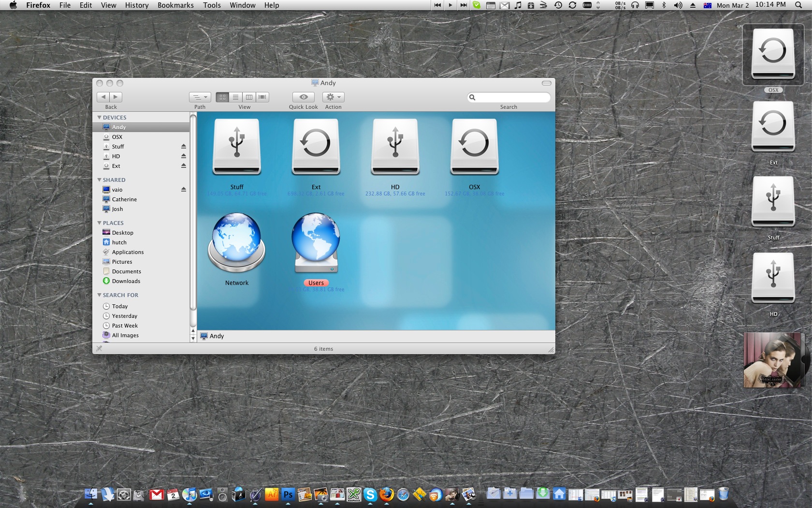812x508 pixels.
Task: Open the input flag menu in the menu bar
Action: pos(708,5)
